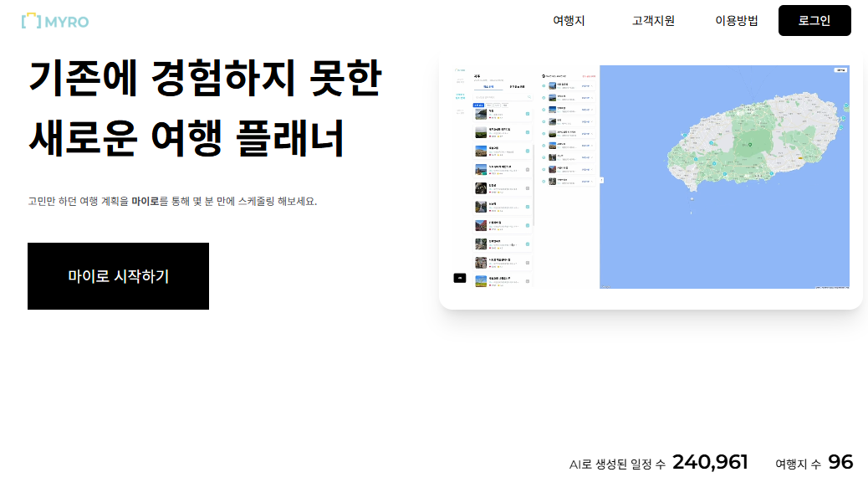This screenshot has width=868, height=503.
Task: Uncheck the selected checkbox on the second place card
Action: pos(528,132)
